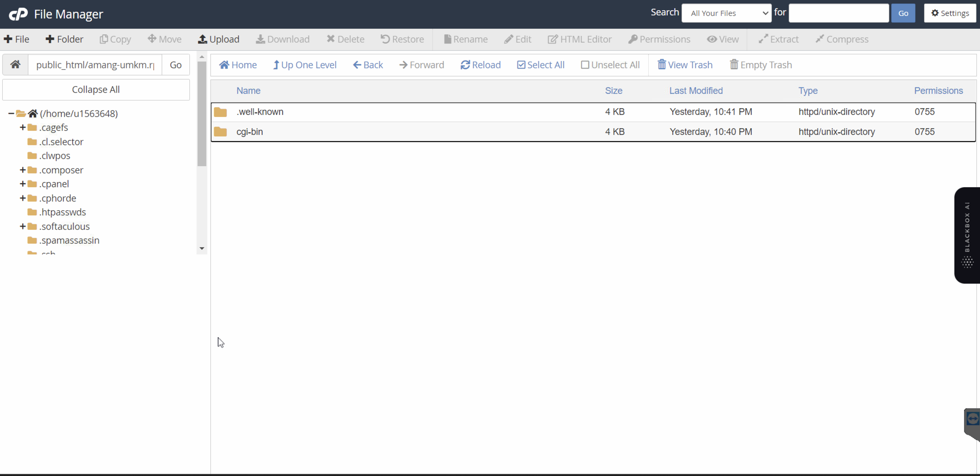Sort by Size column header

click(614, 91)
